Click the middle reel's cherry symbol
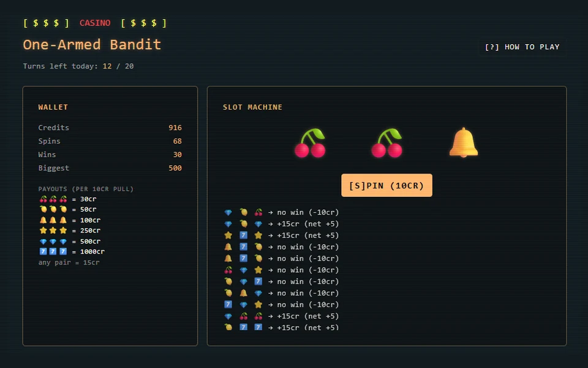588x368 pixels. coord(386,143)
